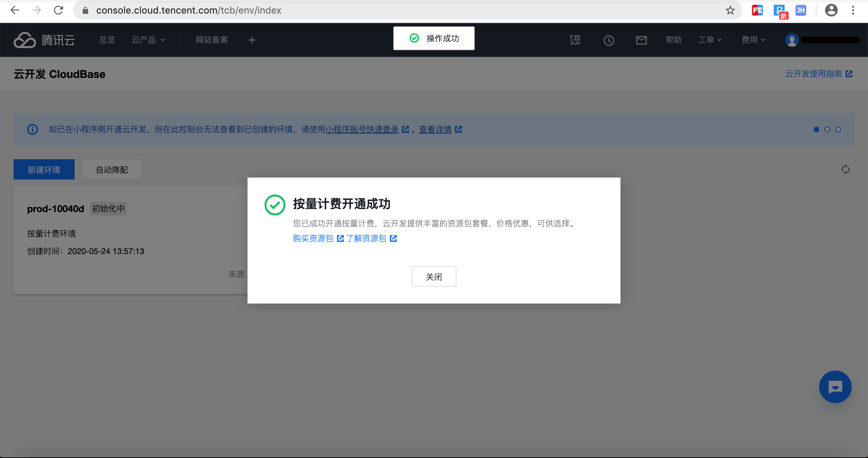Bookmark page with star icon
This screenshot has width=868, height=458.
pyautogui.click(x=730, y=11)
